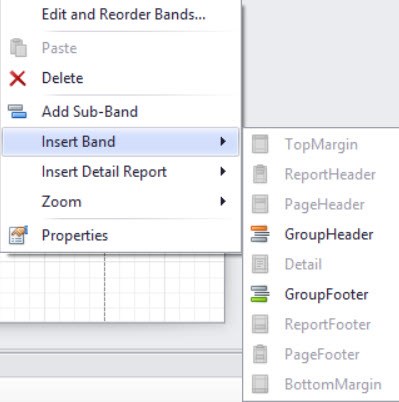Click the orange GroupHeader band icon
The image size is (399, 402).
pos(260,234)
